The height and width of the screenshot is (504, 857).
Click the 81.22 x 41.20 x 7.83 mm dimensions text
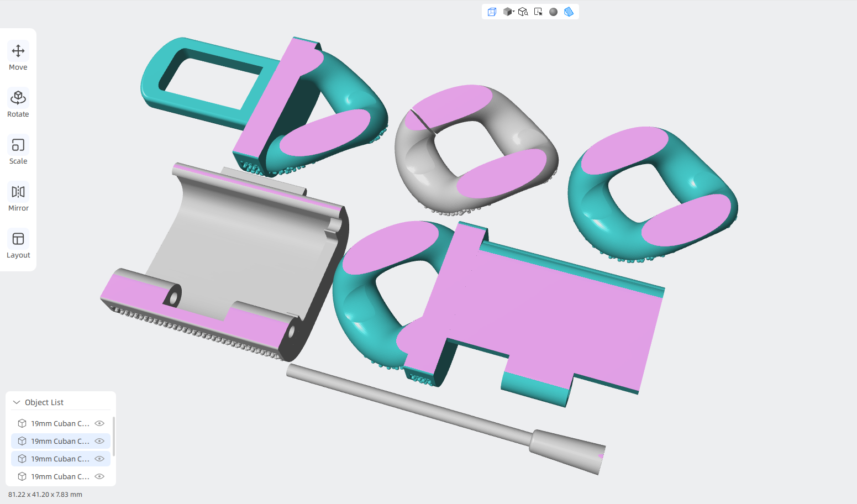45,495
